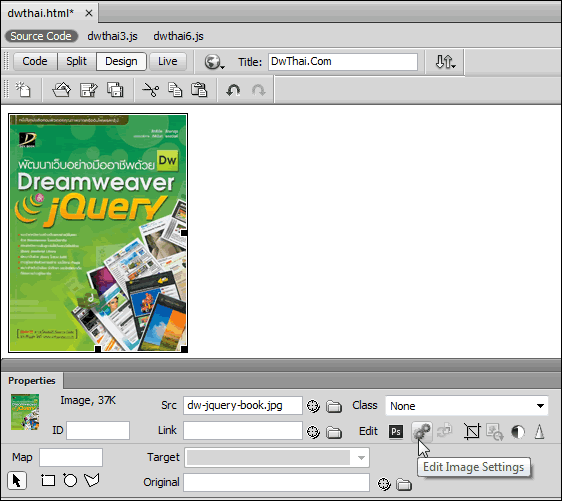Click browse folder icon beside Original

point(404,485)
